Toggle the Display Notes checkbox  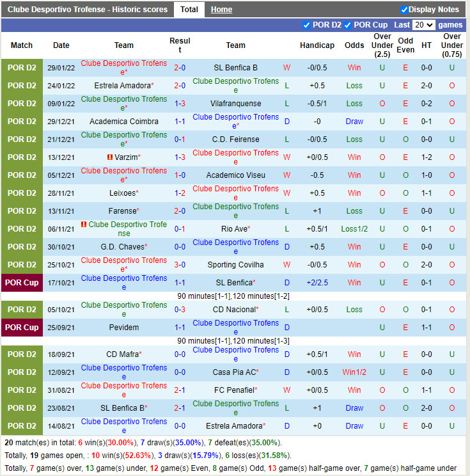404,10
